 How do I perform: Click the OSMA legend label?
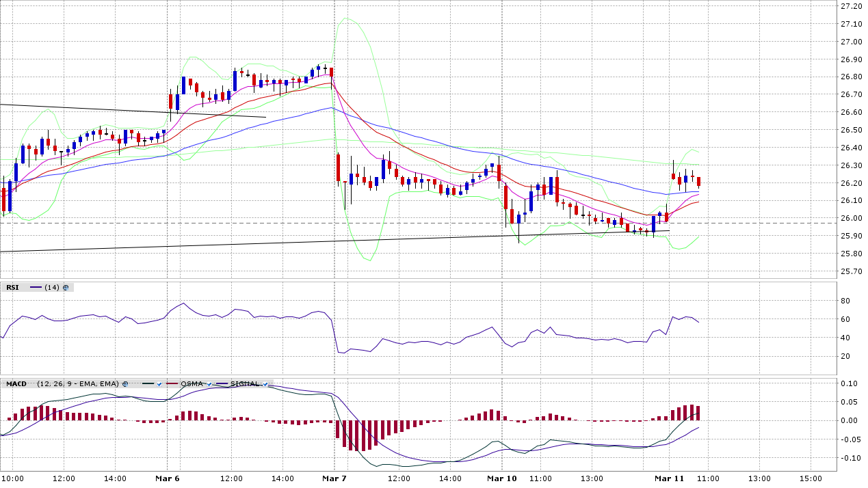pos(192,384)
